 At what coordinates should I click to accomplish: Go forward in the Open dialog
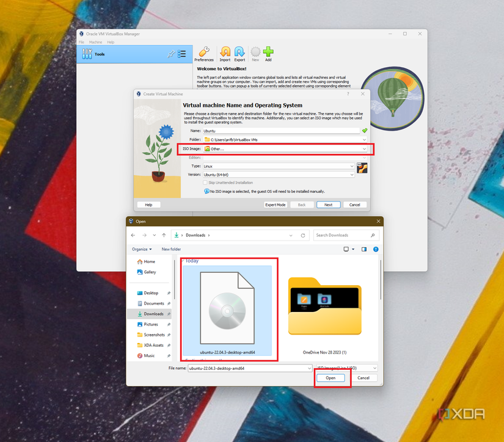[144, 235]
